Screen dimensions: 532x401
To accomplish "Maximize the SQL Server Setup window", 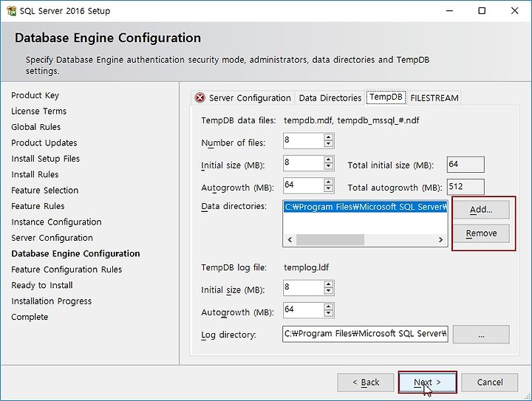I will (482, 11).
